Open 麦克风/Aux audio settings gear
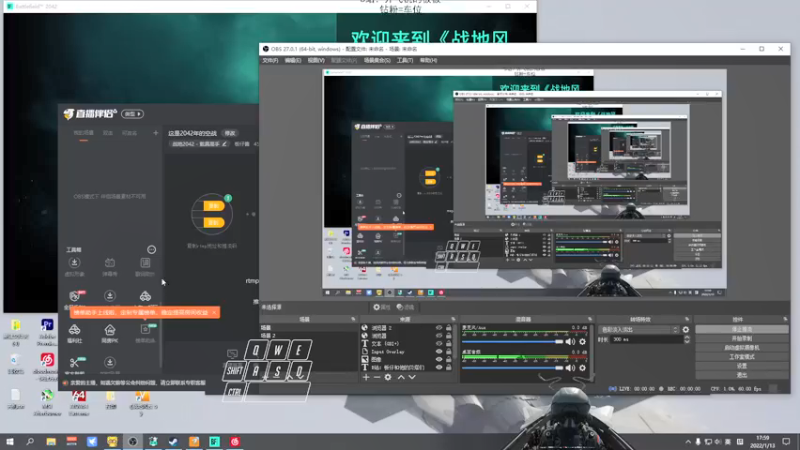Screen dimensions: 800x450 point(582,342)
